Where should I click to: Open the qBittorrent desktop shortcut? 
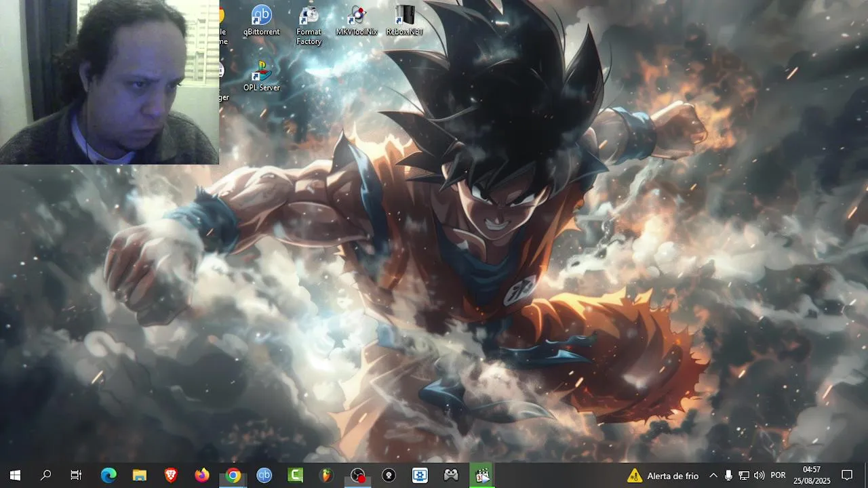[x=261, y=21]
